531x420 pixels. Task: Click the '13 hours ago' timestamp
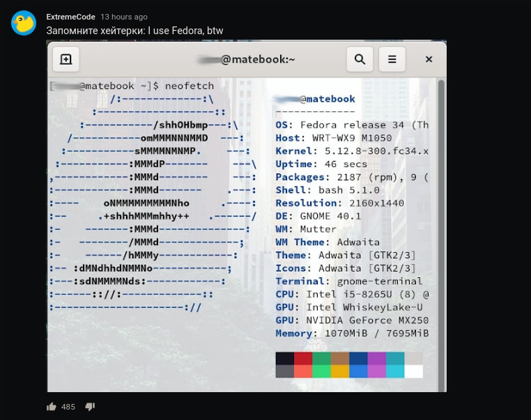click(x=124, y=17)
